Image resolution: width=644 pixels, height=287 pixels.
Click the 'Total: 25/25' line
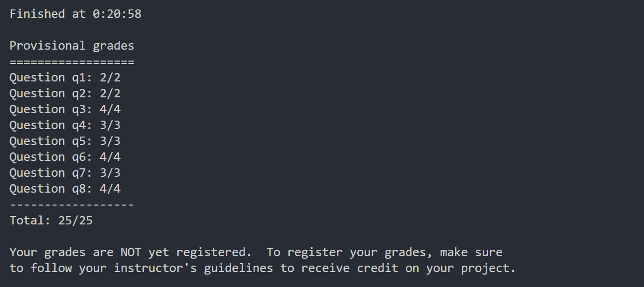[51, 220]
